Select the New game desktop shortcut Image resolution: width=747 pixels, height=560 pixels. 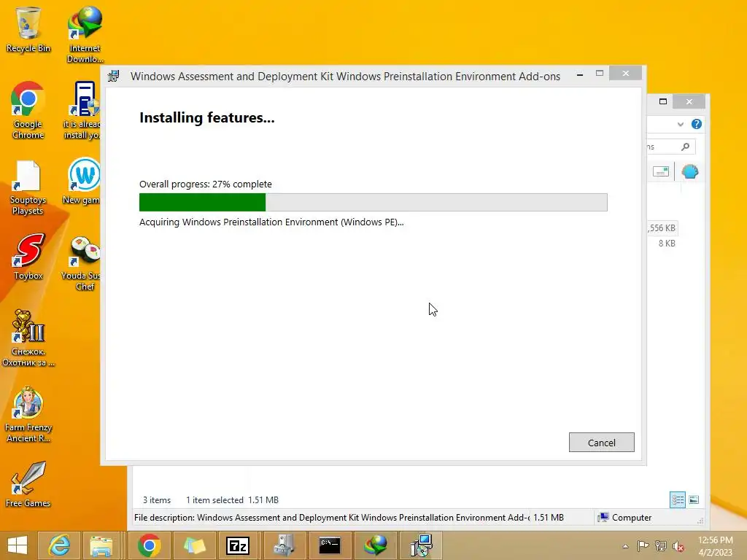[83, 181]
